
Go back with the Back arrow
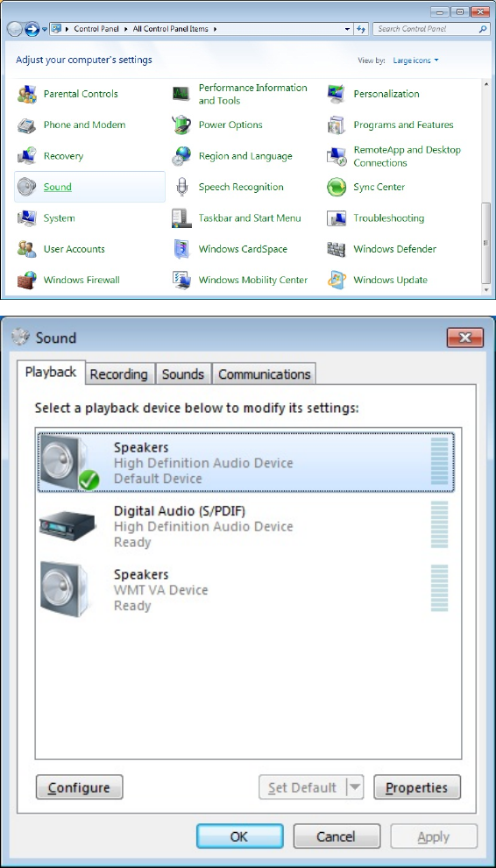(x=16, y=29)
